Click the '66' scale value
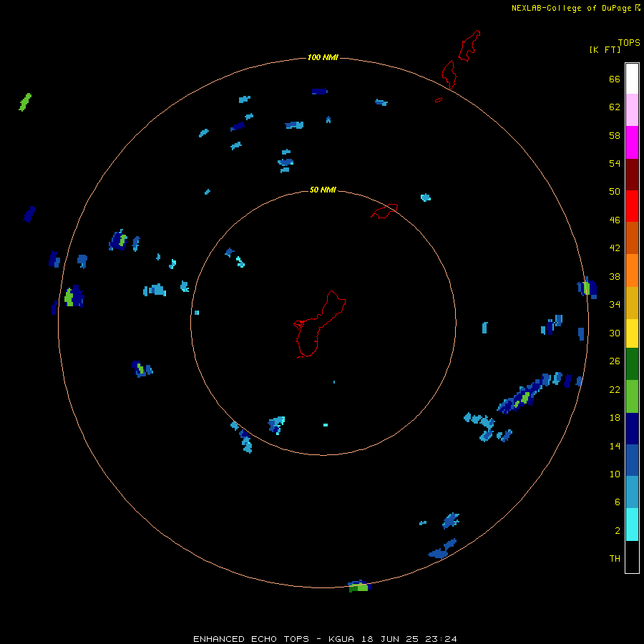This screenshot has height=644, width=644. pos(615,79)
